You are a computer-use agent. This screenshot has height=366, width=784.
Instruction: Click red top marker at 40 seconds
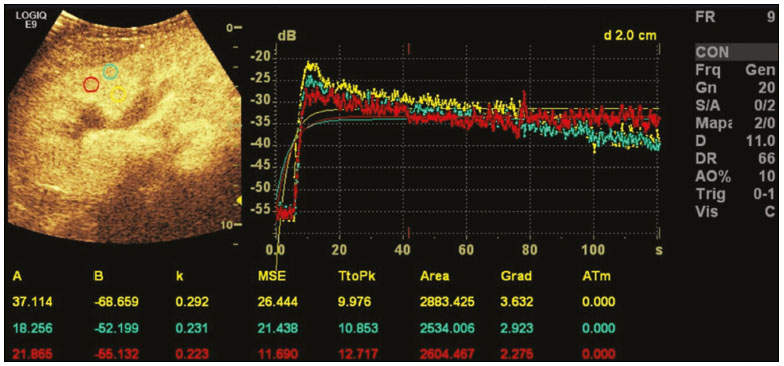pos(409,48)
